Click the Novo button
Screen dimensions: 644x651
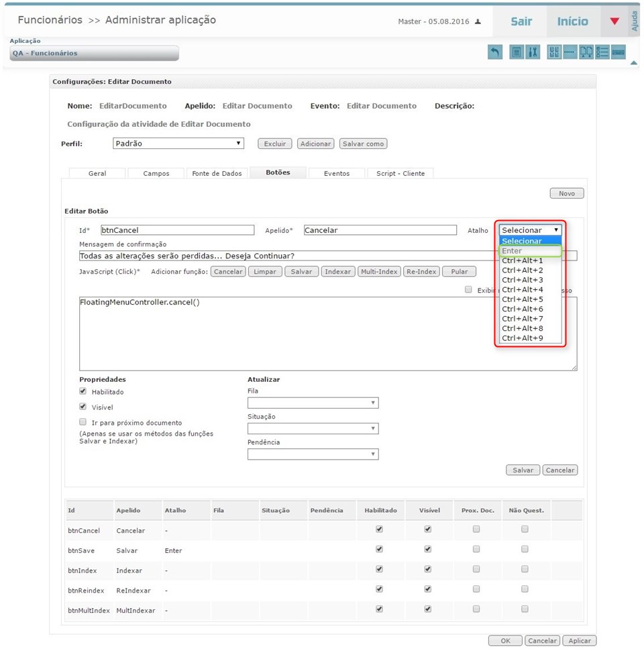(567, 193)
